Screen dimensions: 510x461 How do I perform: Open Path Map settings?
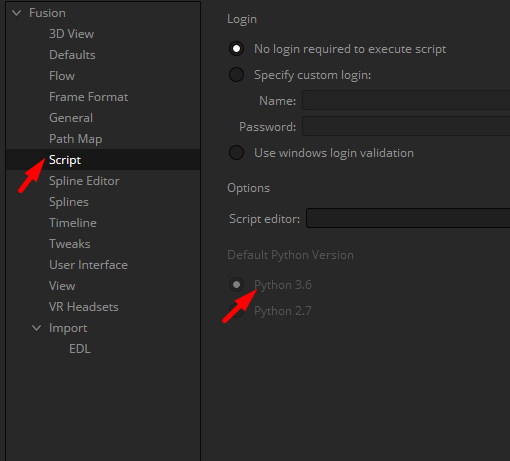(75, 139)
